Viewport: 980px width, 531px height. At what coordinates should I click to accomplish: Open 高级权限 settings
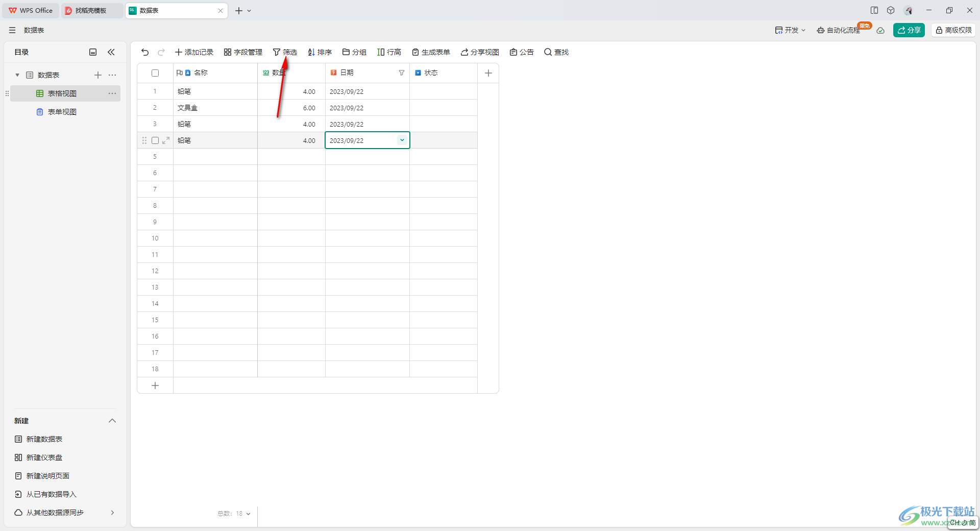(x=953, y=30)
